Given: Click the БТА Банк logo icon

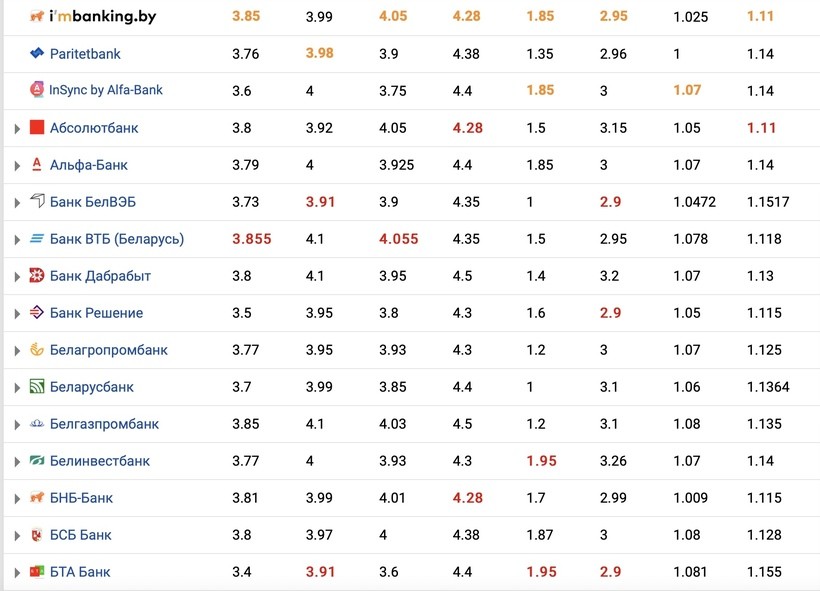Looking at the screenshot, I should click(37, 572).
